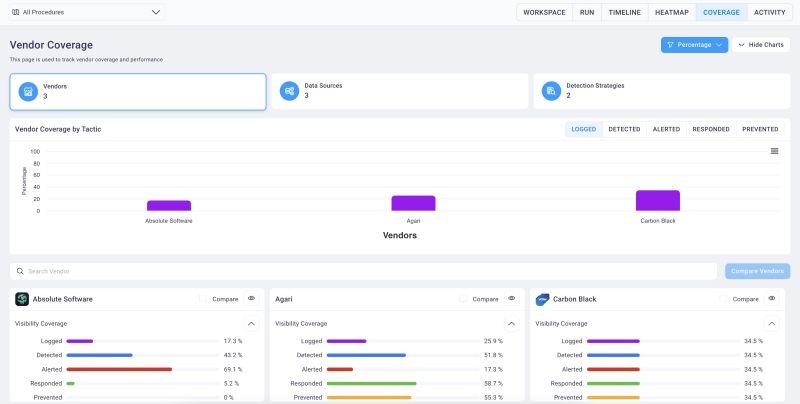The height and width of the screenshot is (404, 800).
Task: Open the Data Sources card
Action: click(399, 91)
